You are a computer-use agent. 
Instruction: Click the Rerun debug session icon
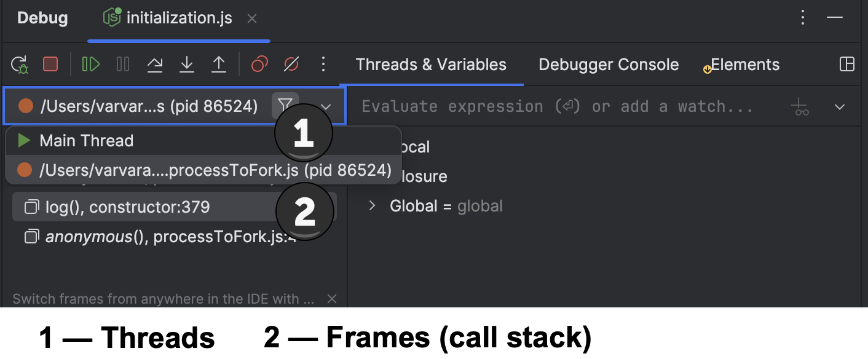[x=20, y=64]
